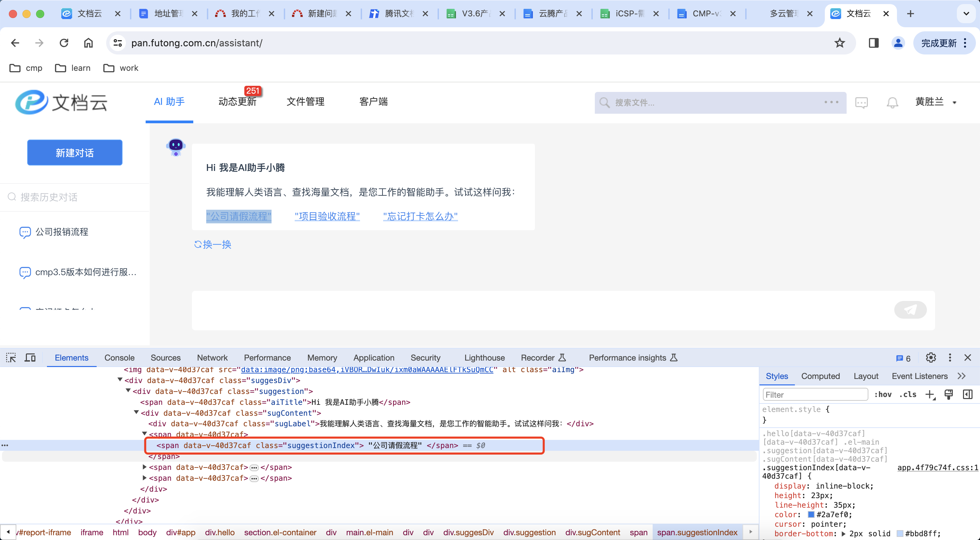
Task: Open the learn bookmark folder
Action: pyautogui.click(x=73, y=68)
